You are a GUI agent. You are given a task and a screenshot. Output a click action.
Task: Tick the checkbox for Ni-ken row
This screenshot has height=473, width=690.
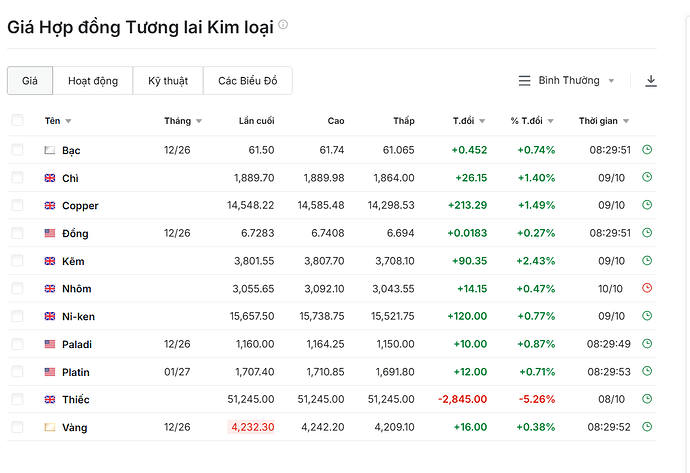pos(17,316)
